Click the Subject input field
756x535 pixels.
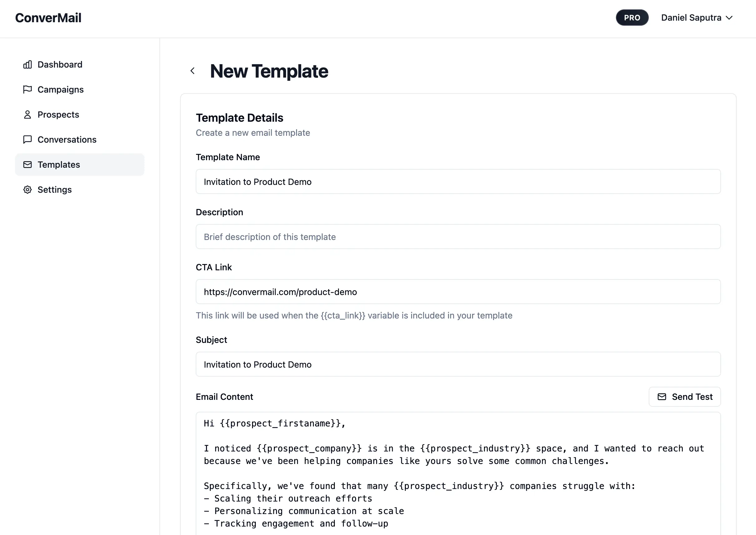[458, 364]
